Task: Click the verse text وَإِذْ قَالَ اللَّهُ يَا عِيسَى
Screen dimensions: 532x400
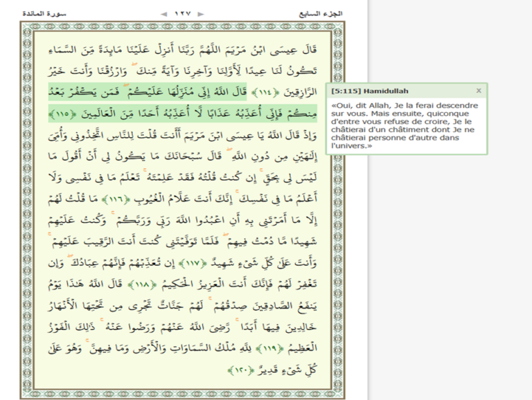Action: tap(183, 135)
